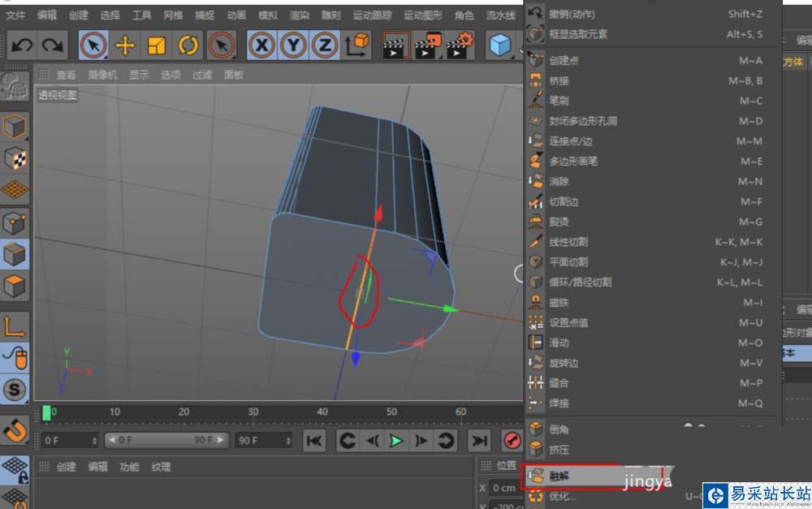Toggle Enable Axis L-shaped icon
This screenshot has height=509, width=812.
click(x=15, y=326)
